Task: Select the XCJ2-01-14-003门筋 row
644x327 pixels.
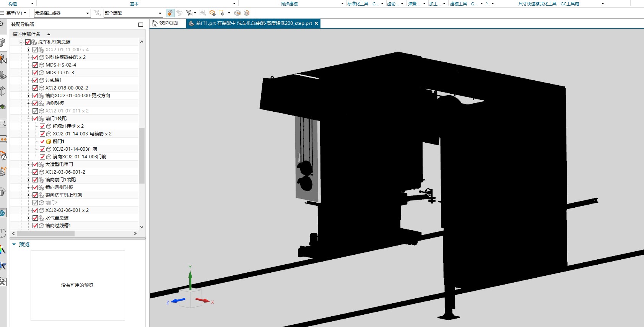Action: (75, 149)
